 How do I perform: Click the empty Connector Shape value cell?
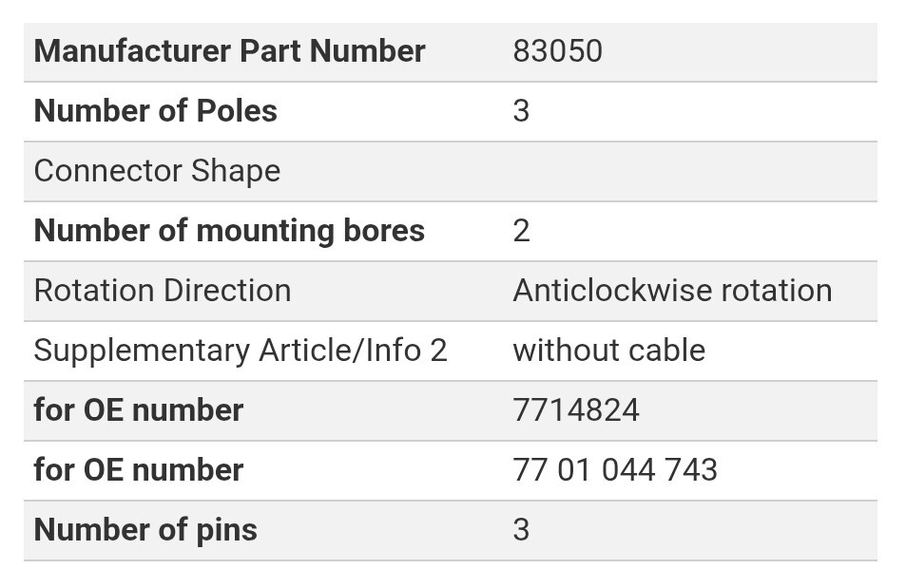point(692,171)
